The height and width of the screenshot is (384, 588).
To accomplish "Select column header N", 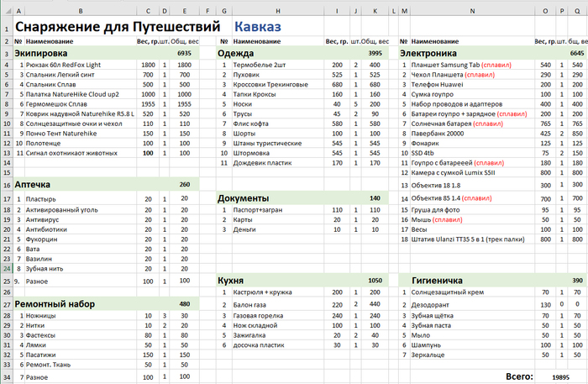I will (471, 9).
